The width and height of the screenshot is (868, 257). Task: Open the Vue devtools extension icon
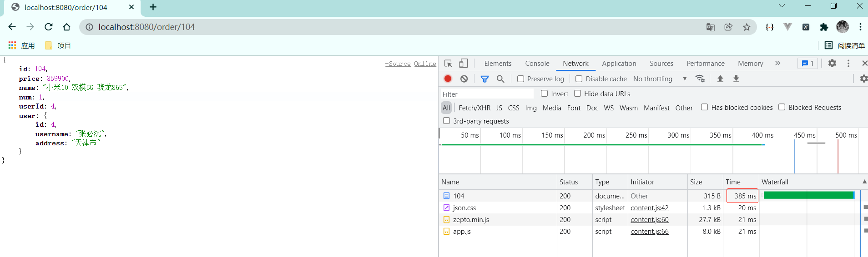787,27
